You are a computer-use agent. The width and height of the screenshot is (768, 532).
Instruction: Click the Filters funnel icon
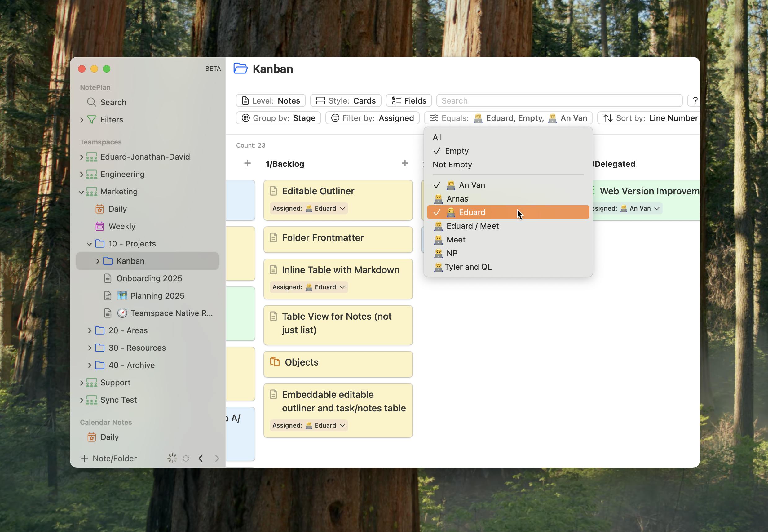[x=91, y=119]
